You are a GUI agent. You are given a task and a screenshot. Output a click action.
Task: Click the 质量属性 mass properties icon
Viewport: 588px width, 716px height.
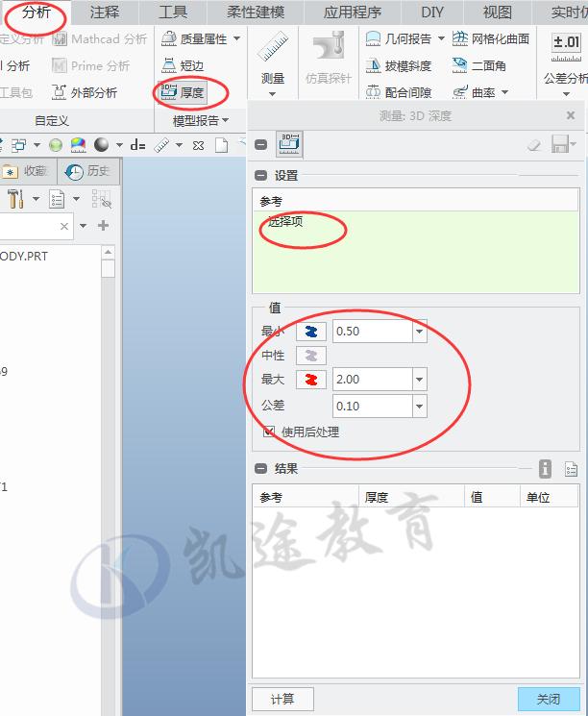point(169,38)
